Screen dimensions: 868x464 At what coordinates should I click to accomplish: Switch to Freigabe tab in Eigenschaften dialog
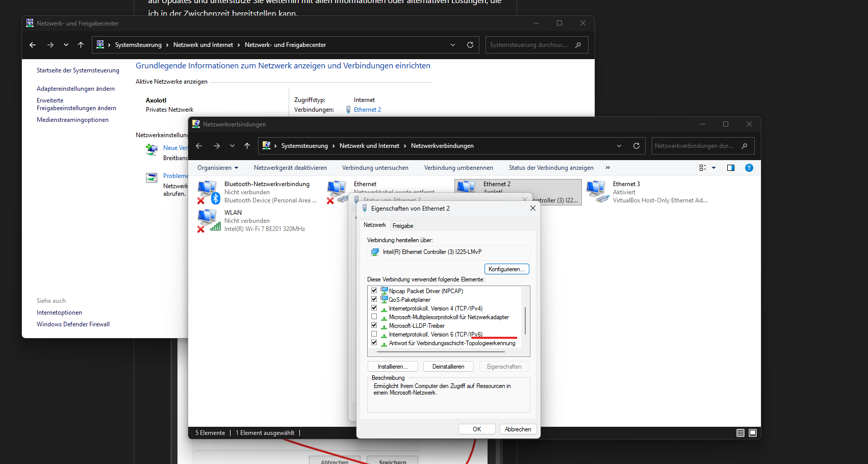click(x=403, y=226)
